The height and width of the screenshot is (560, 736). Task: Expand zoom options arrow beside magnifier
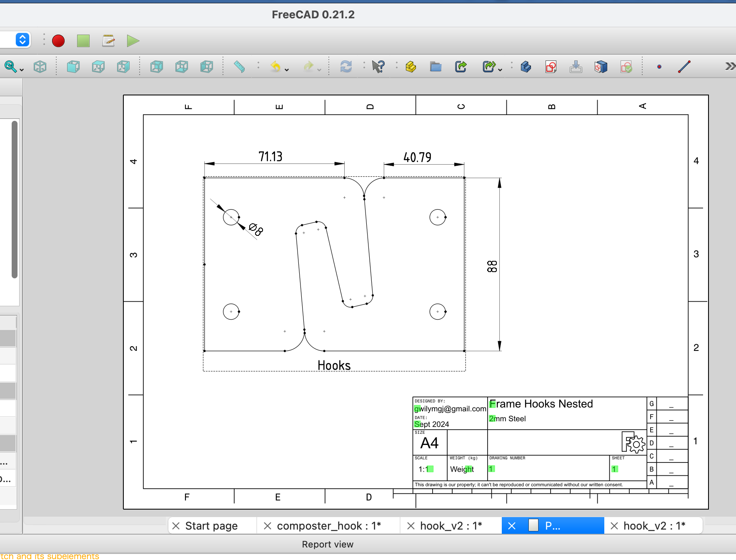pyautogui.click(x=22, y=70)
